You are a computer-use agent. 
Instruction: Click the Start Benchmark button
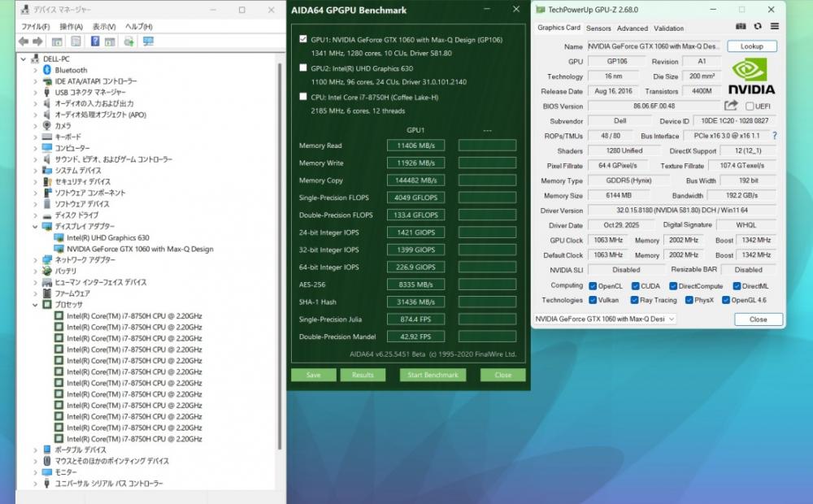(x=432, y=375)
